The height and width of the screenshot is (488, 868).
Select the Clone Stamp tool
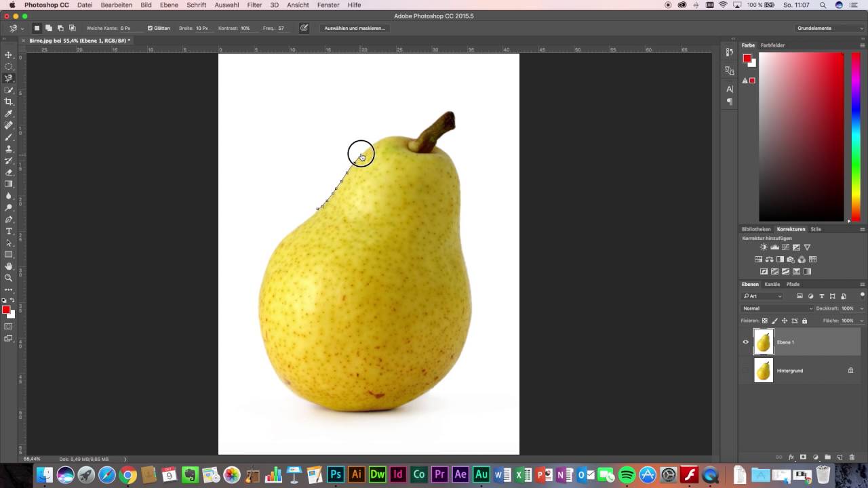pos(9,148)
